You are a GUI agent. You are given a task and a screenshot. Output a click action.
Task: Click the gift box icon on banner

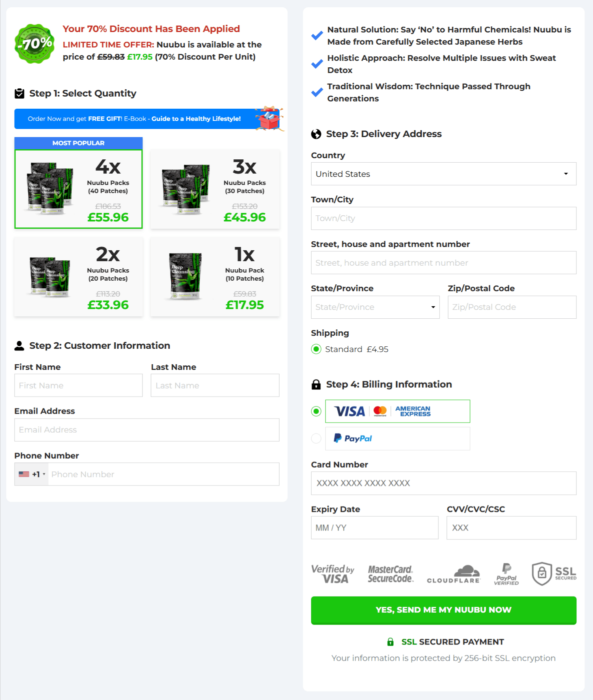tap(269, 118)
